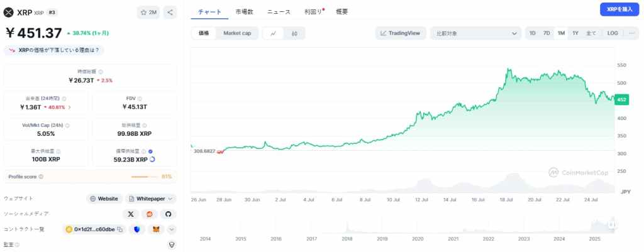Click the ¥26.73T market cap value

pyautogui.click(x=81, y=80)
